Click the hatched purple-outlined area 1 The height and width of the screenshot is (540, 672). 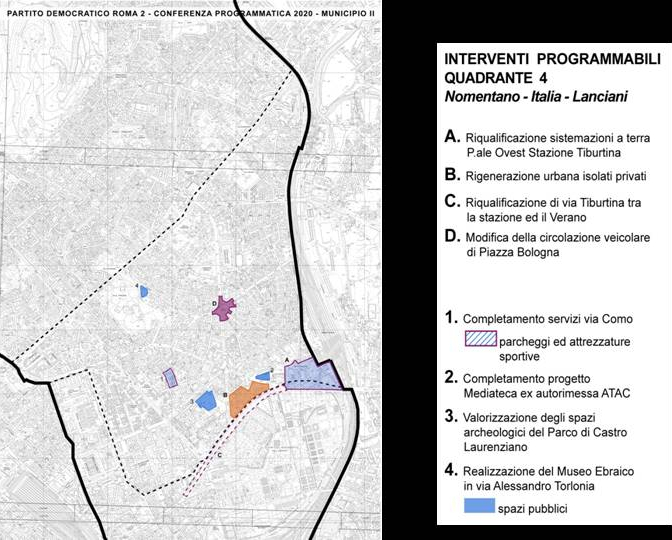tap(170, 378)
